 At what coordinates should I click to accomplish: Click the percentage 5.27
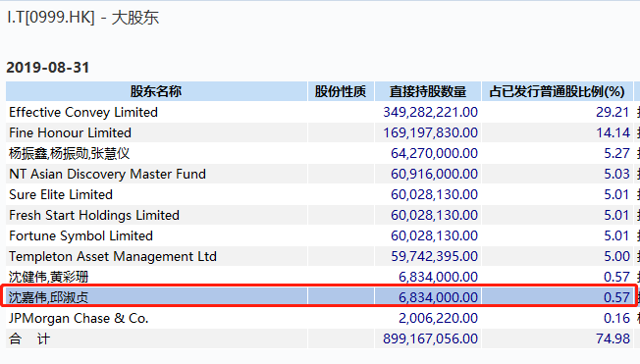click(616, 153)
